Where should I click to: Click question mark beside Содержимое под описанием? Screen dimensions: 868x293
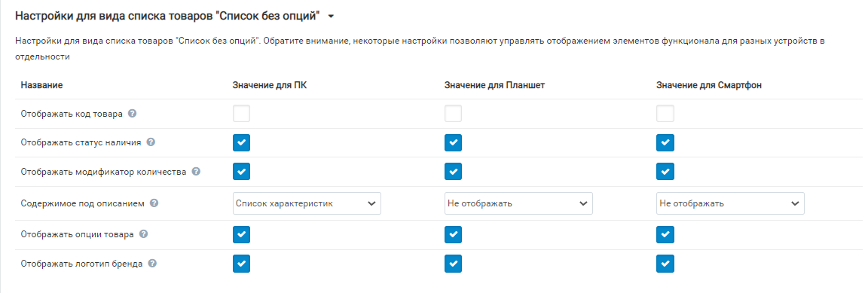point(154,203)
